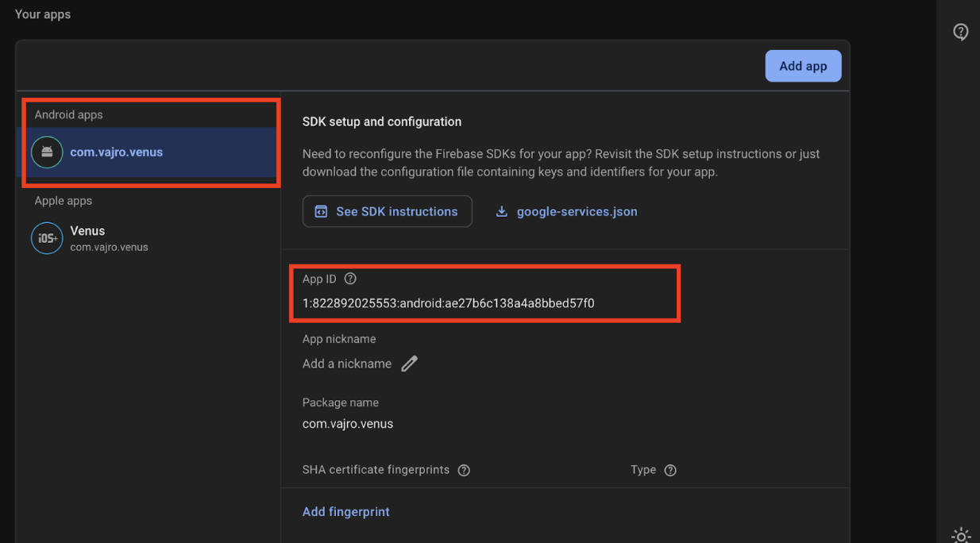Click the download icon for google-services.json

coord(502,211)
